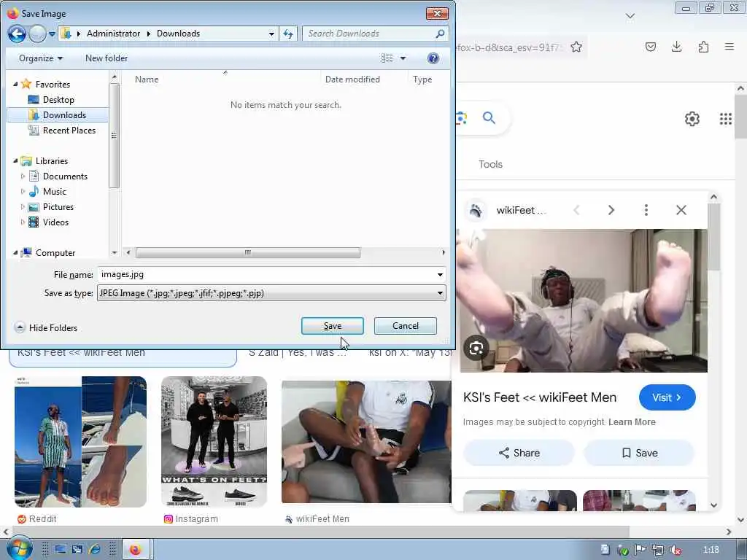Collapse the Favorites tree group
The width and height of the screenshot is (747, 560).
(15, 85)
